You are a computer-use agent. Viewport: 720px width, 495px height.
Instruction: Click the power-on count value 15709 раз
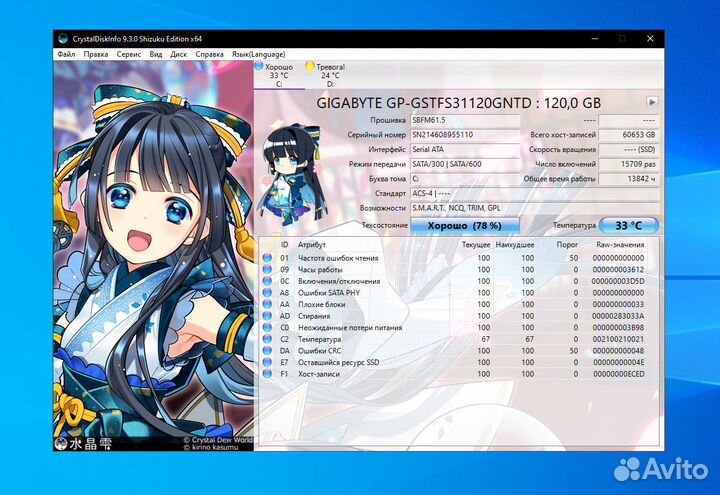pos(629,164)
